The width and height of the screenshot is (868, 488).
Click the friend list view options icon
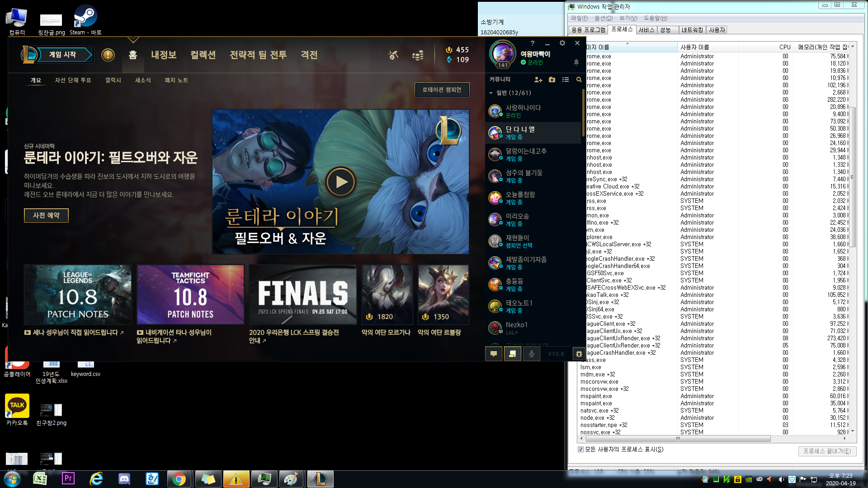566,80
